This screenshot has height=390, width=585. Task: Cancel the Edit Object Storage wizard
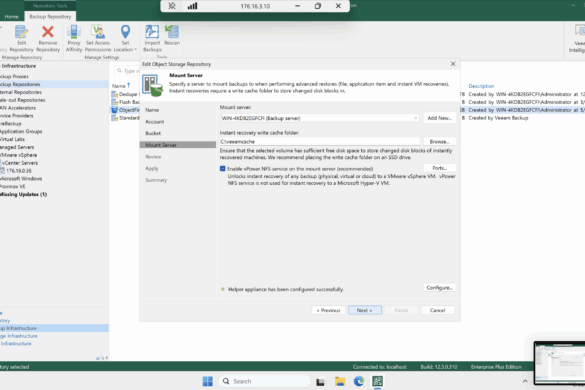[438, 310]
